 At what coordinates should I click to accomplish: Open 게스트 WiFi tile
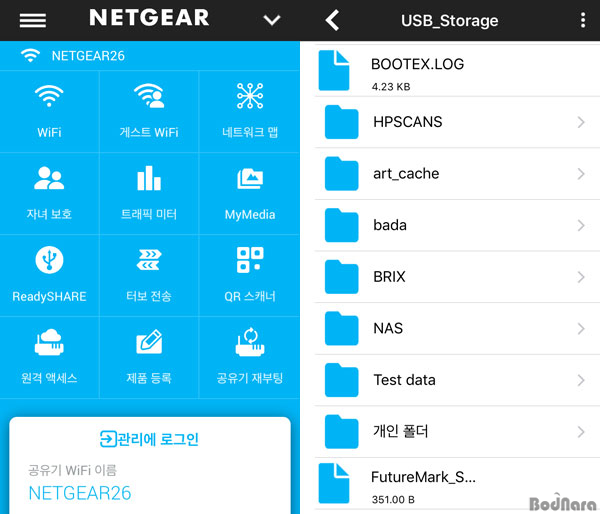149,111
